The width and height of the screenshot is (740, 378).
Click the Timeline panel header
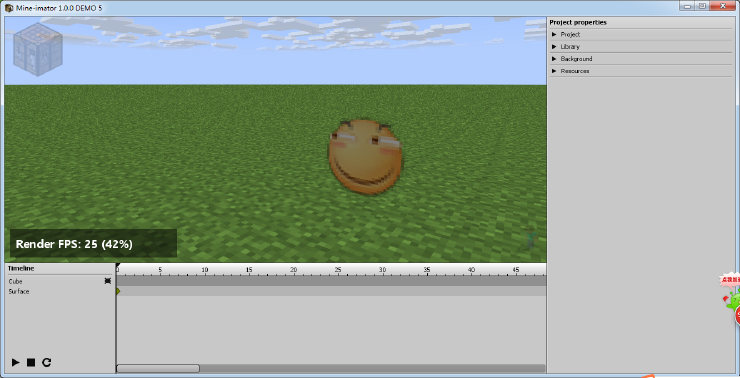pyautogui.click(x=21, y=269)
